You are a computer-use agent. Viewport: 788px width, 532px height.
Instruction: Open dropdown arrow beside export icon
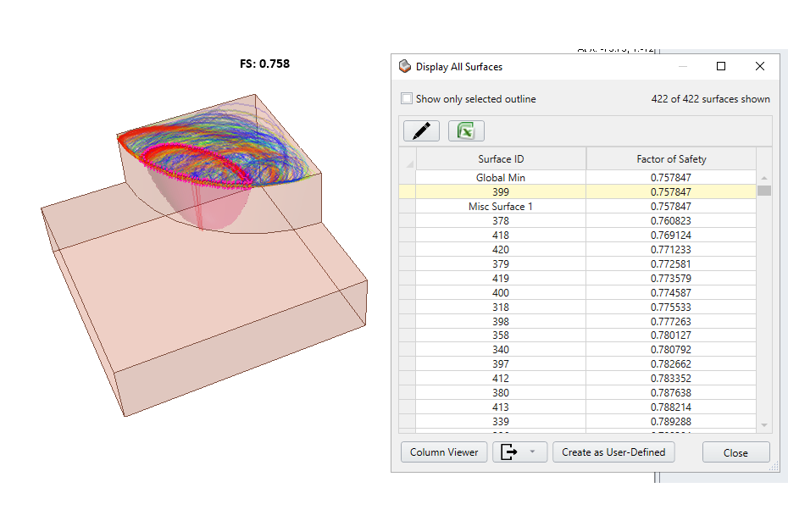(x=532, y=452)
